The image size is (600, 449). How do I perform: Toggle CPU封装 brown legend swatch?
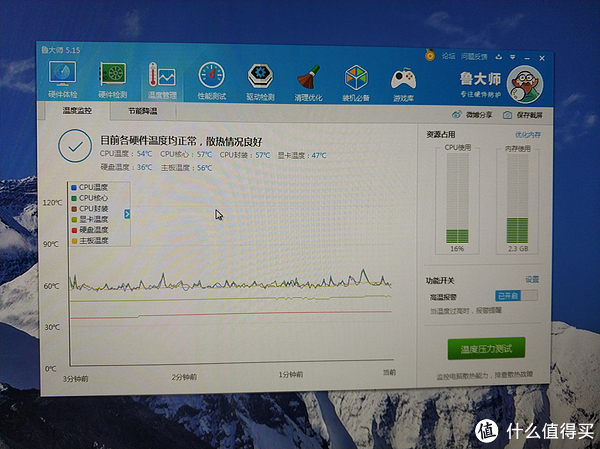tap(74, 209)
